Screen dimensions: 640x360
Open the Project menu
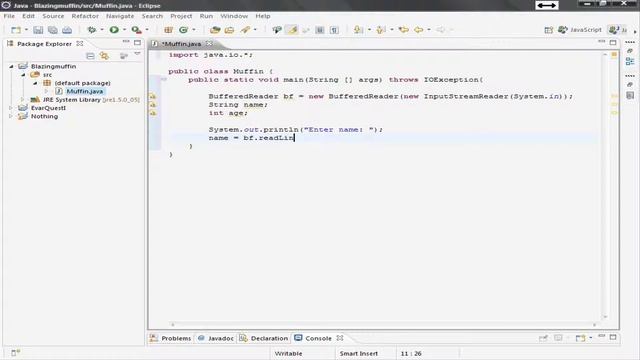pyautogui.click(x=181, y=16)
